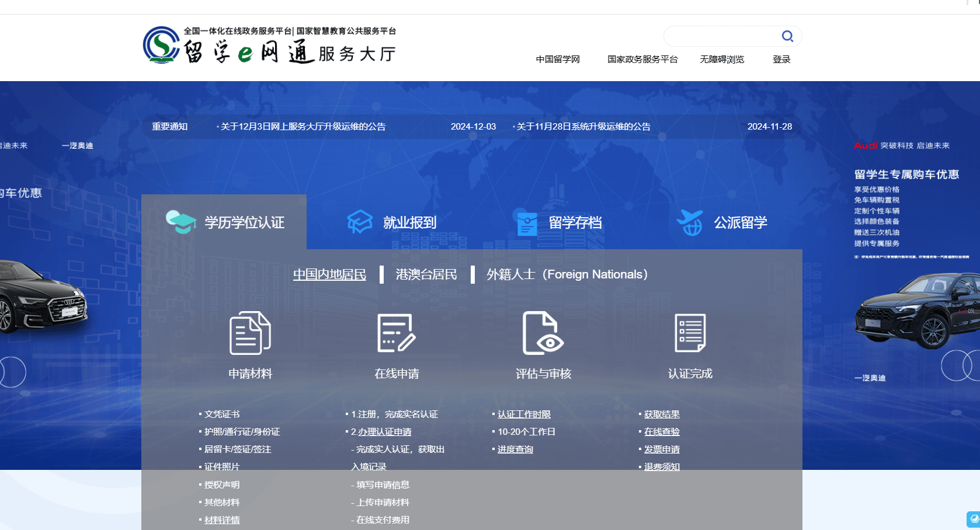Click the graduation cap icon for 学历学位认证

pos(180,222)
